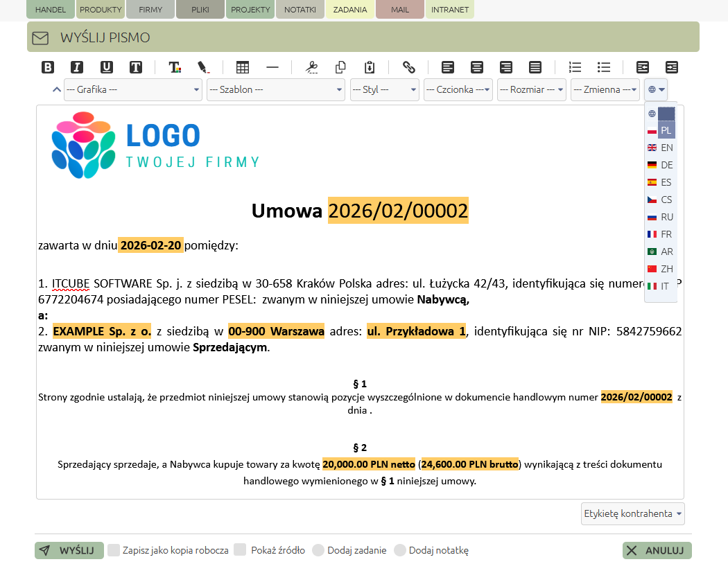The image size is (728, 564).
Task: Open the Szablon dropdown
Action: pyautogui.click(x=276, y=89)
